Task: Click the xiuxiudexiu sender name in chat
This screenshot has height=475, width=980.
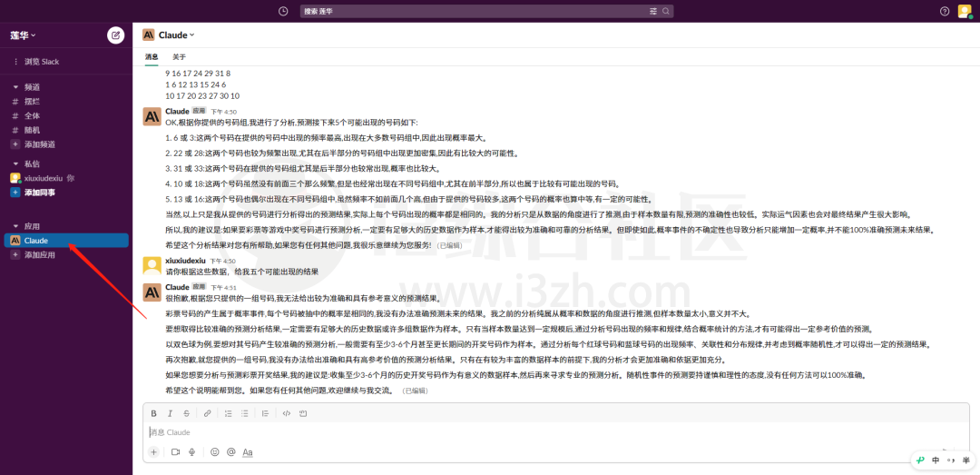Action: point(186,261)
